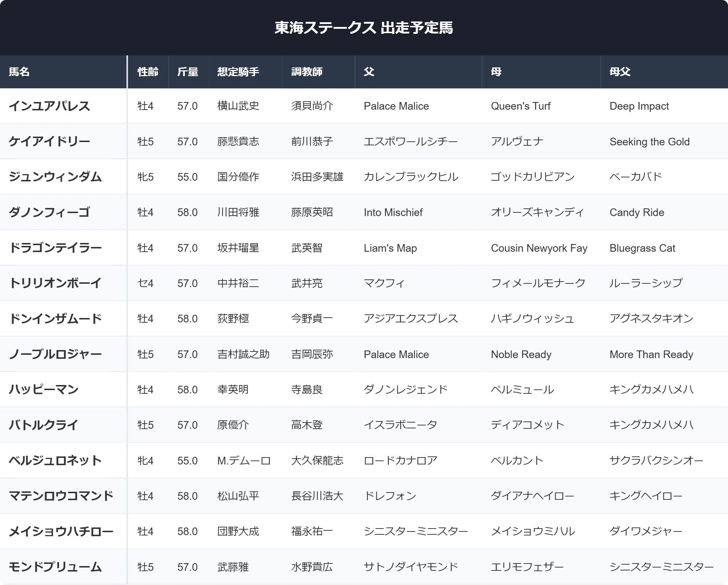Select horse name インユアパレス
This screenshot has height=585, width=728.
coord(50,106)
